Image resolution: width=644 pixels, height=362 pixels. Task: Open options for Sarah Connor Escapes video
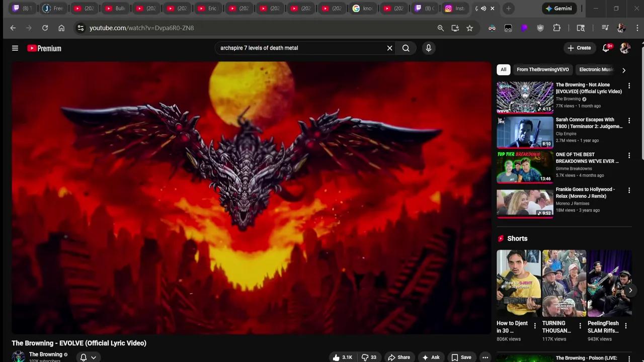click(629, 121)
